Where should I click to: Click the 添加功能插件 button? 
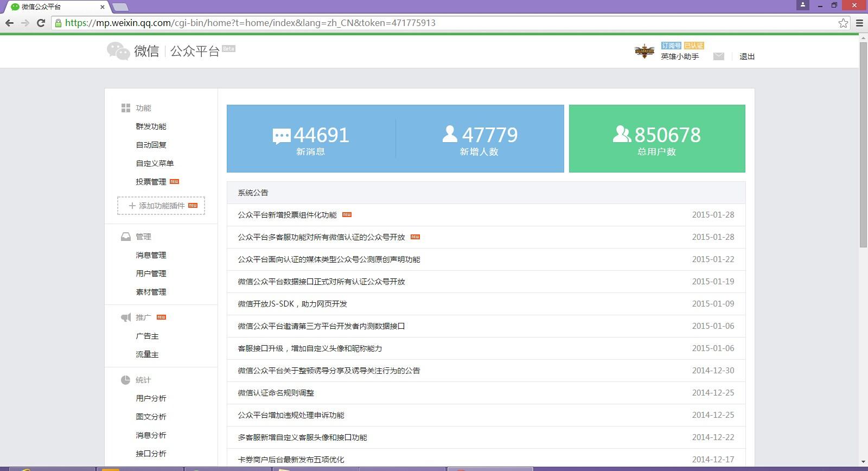(x=161, y=206)
